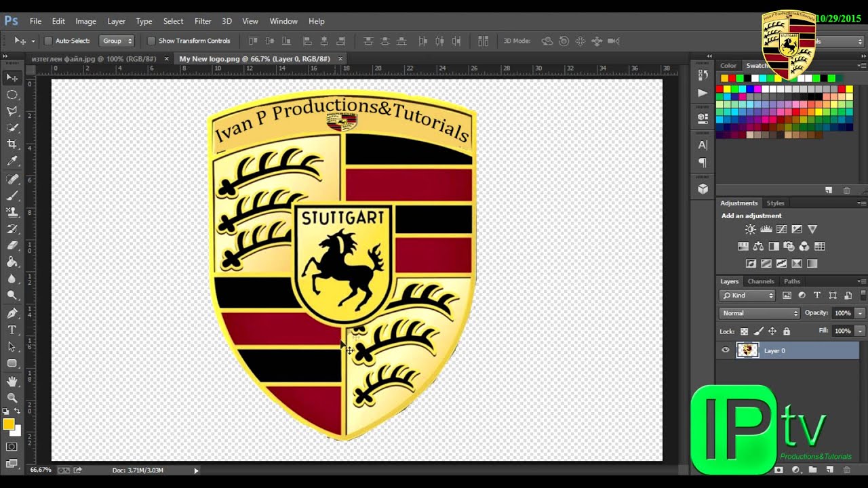Select the Quick Selection tool

pos(12,127)
